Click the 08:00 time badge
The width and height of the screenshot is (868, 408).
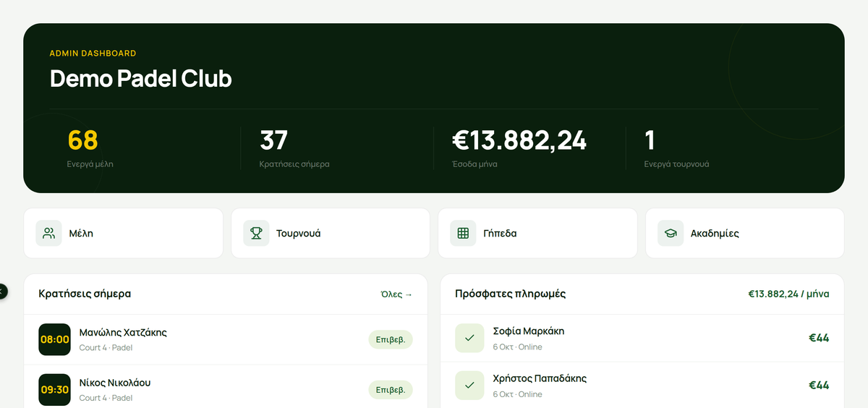pyautogui.click(x=54, y=339)
